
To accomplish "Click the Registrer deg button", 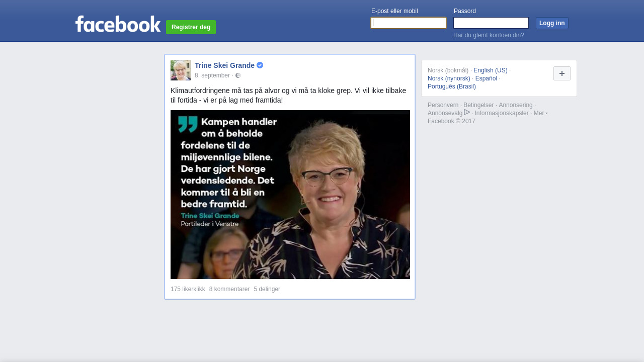I will tap(191, 27).
